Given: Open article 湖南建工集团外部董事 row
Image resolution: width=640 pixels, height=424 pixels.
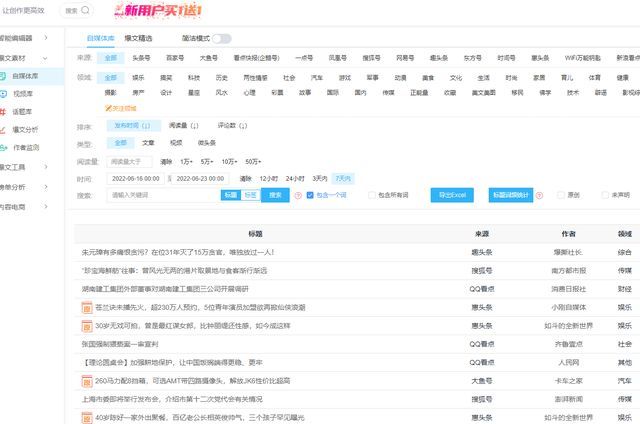Looking at the screenshot, I should coord(165,289).
